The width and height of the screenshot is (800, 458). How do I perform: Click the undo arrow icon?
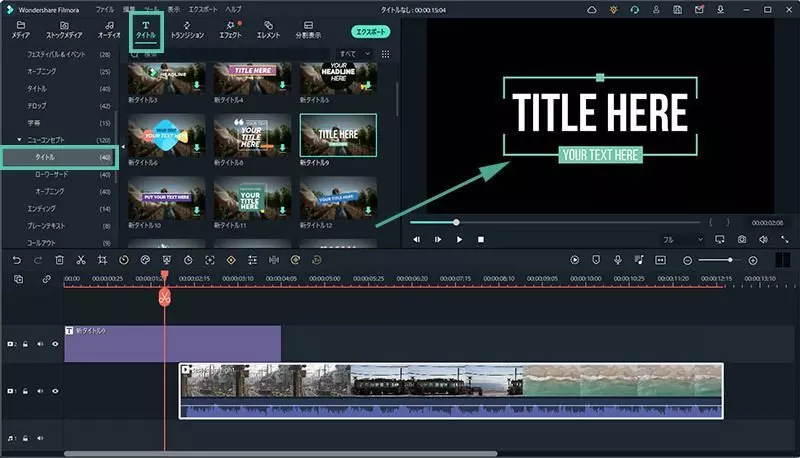(x=17, y=260)
